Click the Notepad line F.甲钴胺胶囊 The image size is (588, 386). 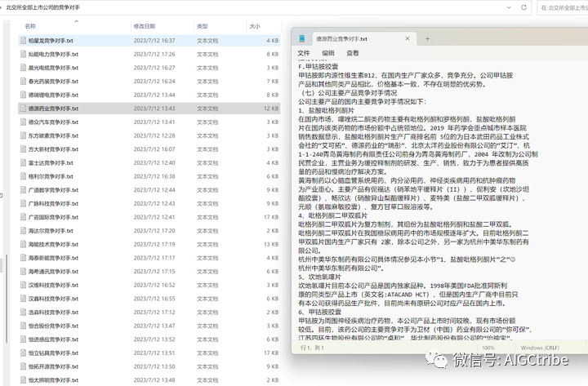pos(318,66)
